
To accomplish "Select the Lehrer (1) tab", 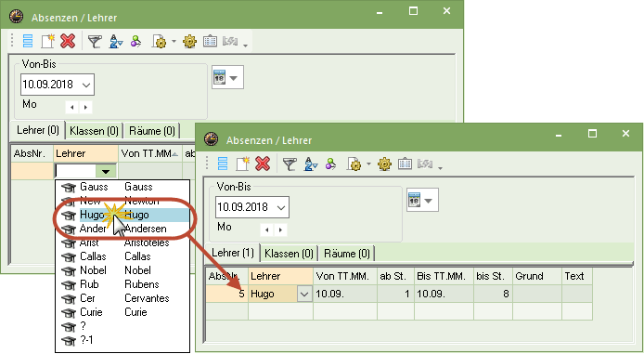I will click(233, 253).
